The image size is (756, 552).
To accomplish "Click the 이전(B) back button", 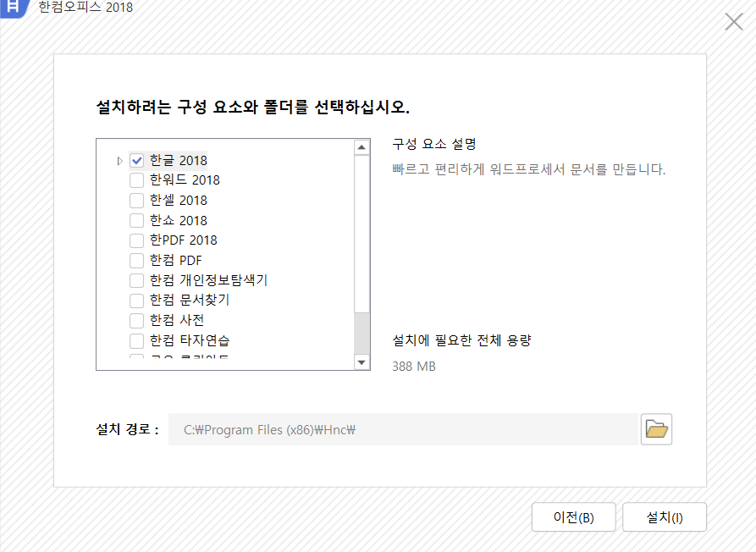I will click(x=574, y=517).
